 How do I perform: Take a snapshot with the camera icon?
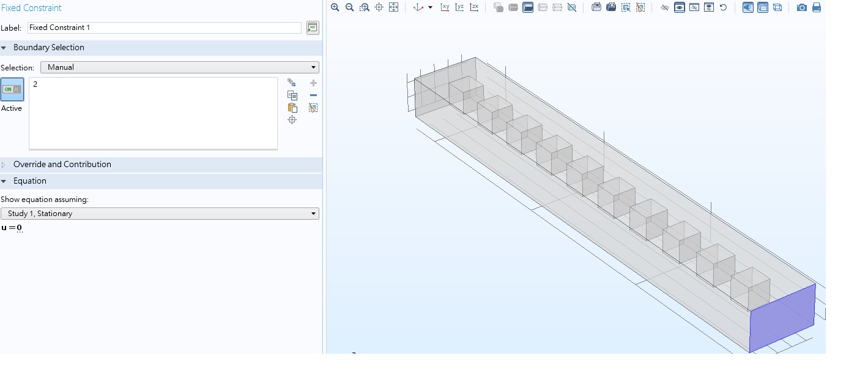click(801, 7)
